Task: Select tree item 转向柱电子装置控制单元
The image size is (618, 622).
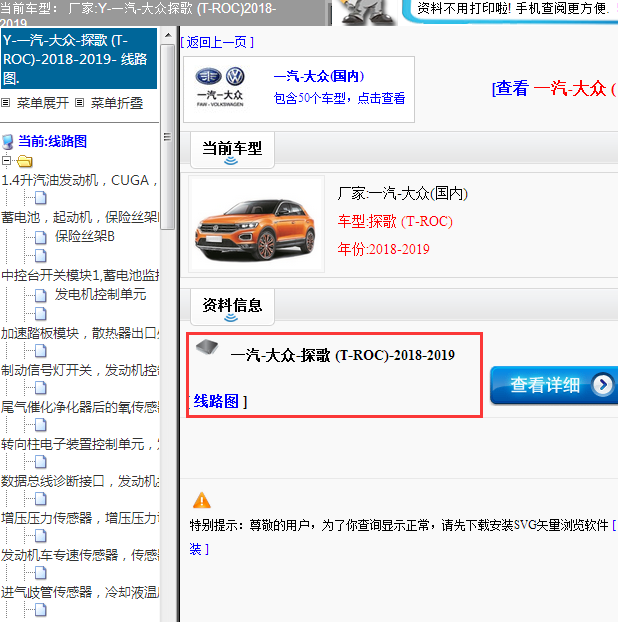Action: coord(80,444)
